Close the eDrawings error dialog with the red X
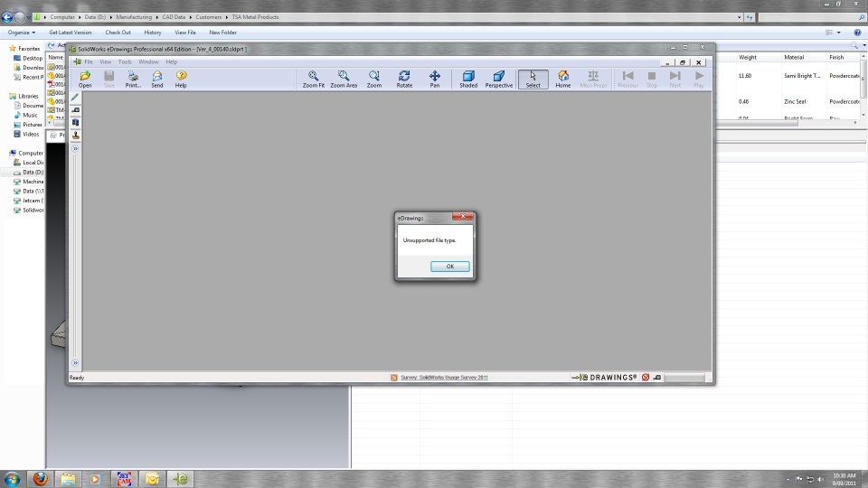Viewport: 868px width, 488px height. pyautogui.click(x=463, y=216)
